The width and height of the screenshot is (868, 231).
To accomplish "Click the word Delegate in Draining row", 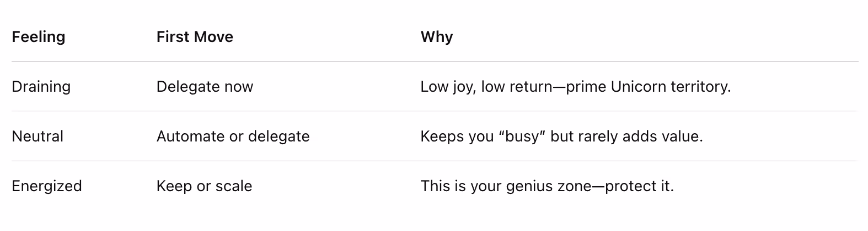I will click(x=180, y=87).
